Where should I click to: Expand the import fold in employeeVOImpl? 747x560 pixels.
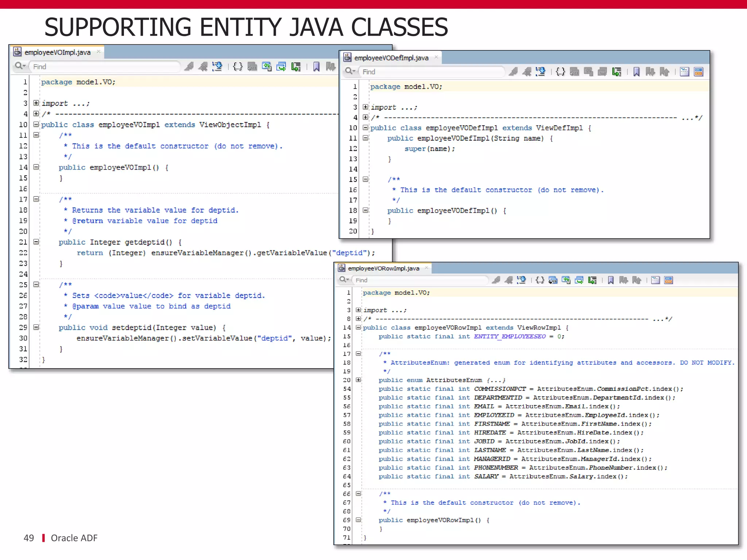pos(36,103)
